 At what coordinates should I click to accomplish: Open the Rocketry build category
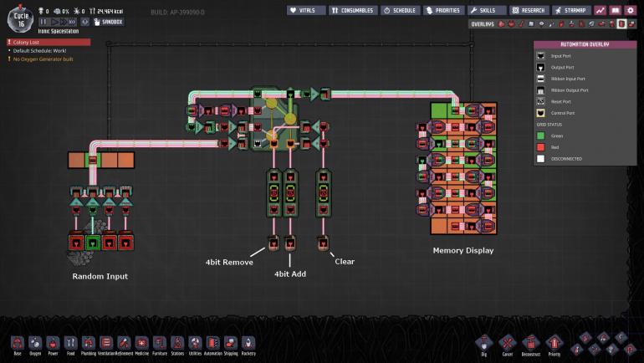tap(248, 343)
